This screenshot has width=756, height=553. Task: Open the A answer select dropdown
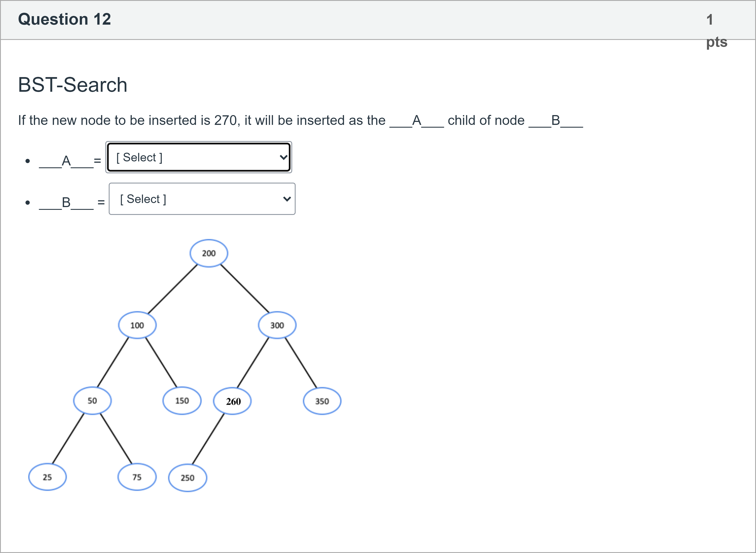pos(199,157)
